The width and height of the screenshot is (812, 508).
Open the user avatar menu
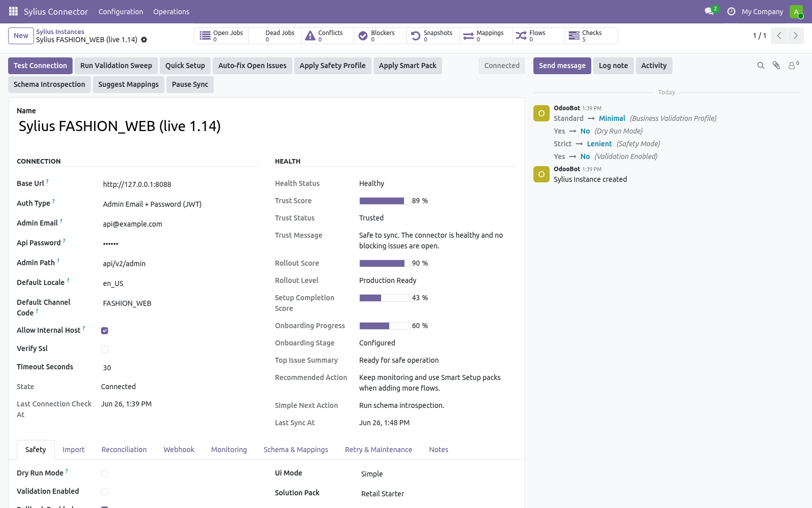pos(796,11)
